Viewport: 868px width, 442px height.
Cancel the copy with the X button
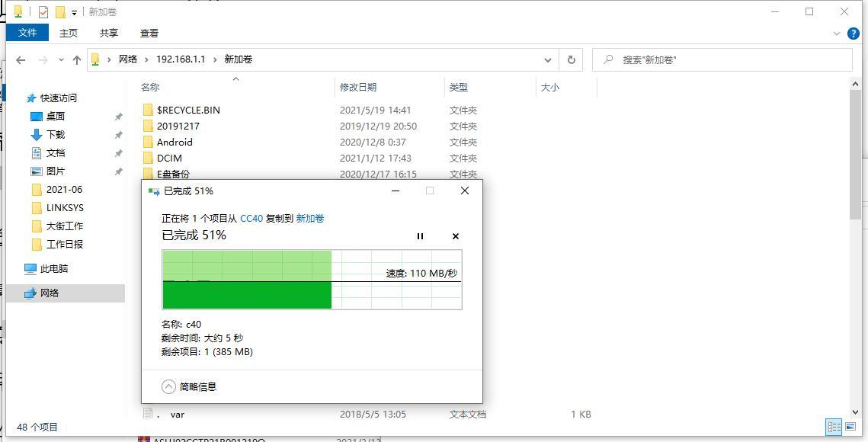(456, 236)
